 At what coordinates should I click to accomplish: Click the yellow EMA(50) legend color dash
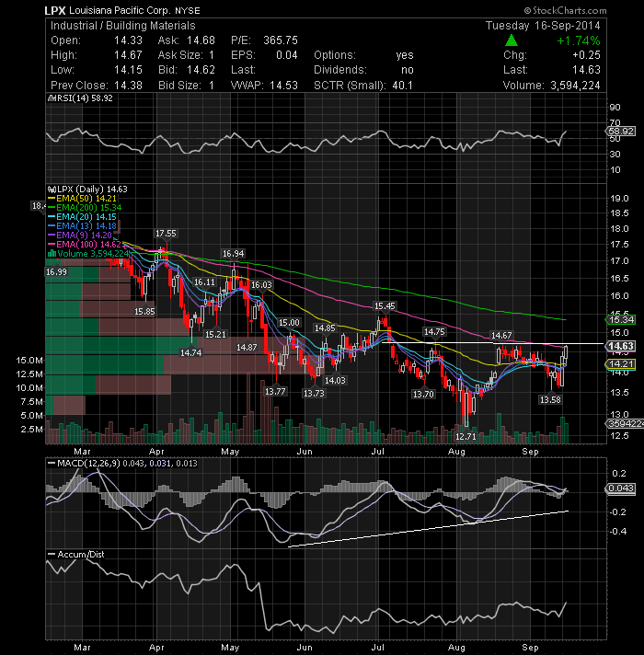[52, 199]
